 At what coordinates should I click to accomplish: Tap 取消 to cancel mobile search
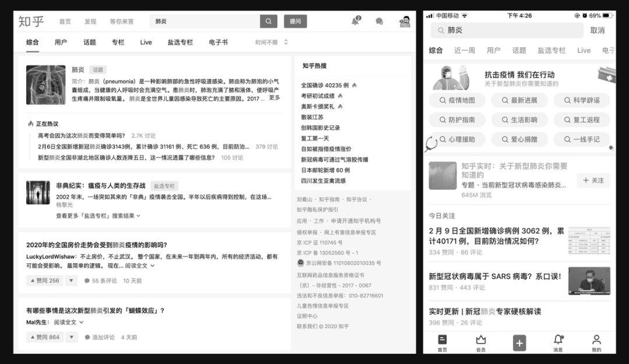click(x=597, y=30)
